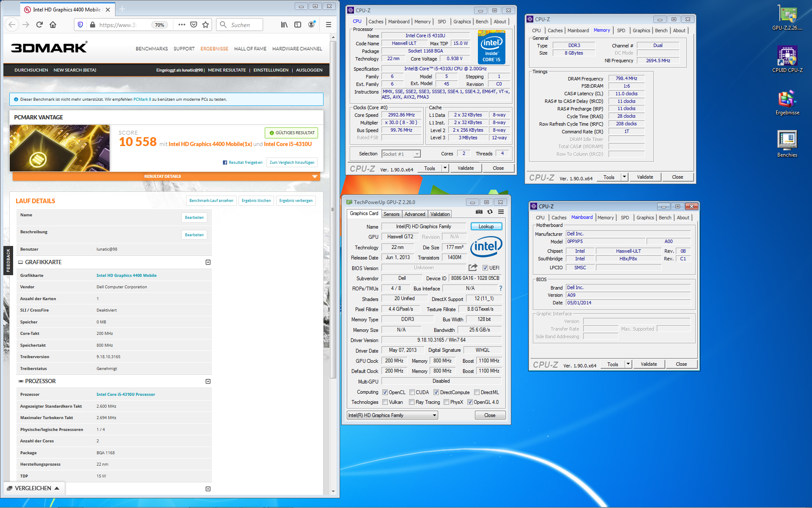The width and height of the screenshot is (812, 508).
Task: Open the Sensors tab in GPU-Z
Action: coord(391,214)
